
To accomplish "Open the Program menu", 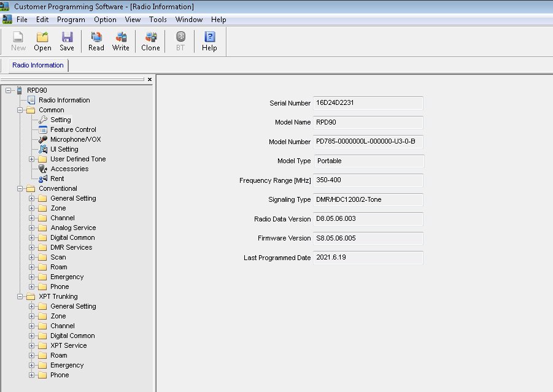I will coord(71,20).
